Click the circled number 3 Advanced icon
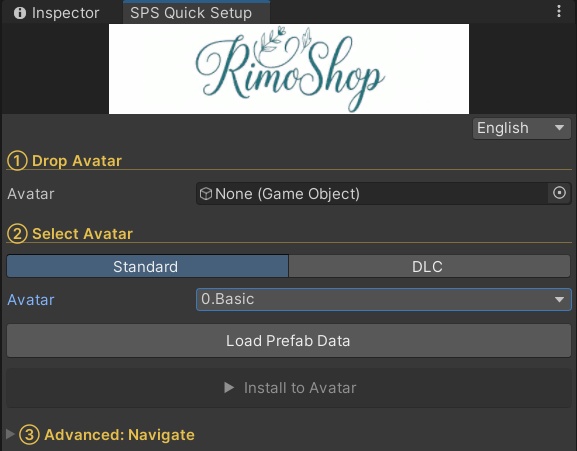Image resolution: width=577 pixels, height=451 pixels. tap(29, 435)
